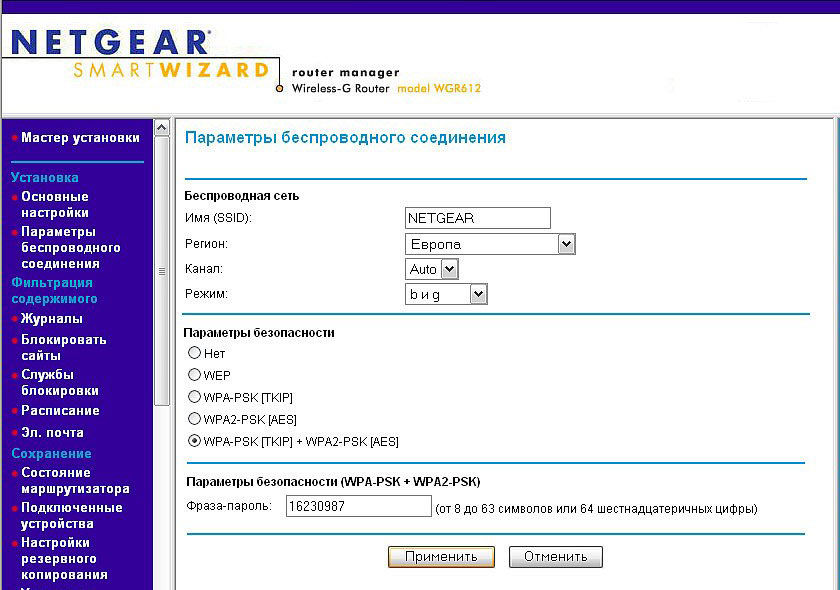Expand the Регион dropdown

(490, 244)
